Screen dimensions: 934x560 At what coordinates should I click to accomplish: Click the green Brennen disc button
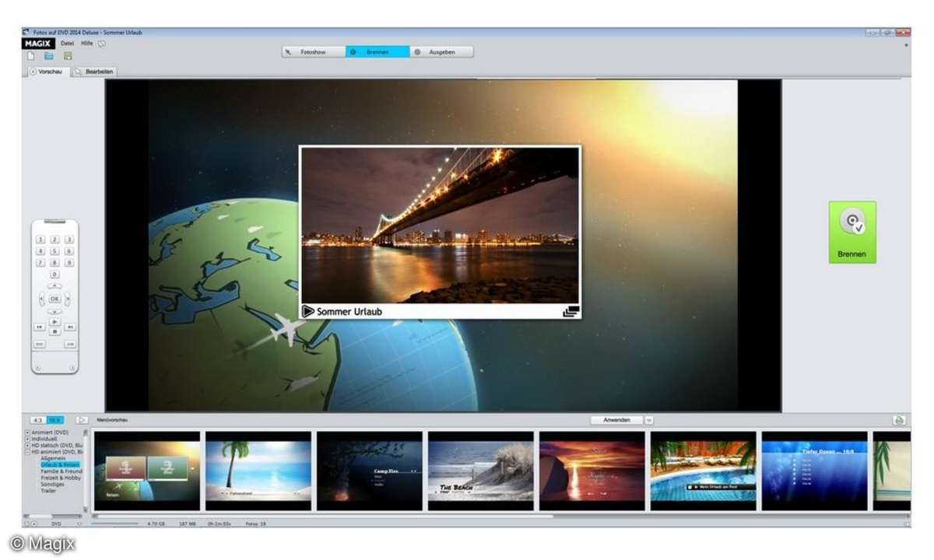852,232
